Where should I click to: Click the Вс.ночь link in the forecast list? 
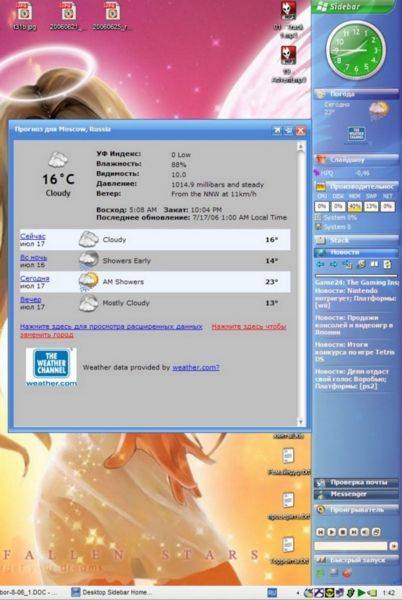pos(34,258)
